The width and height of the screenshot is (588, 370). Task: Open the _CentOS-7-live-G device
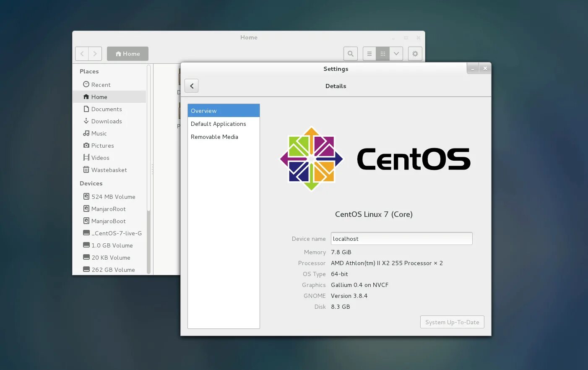click(x=109, y=233)
